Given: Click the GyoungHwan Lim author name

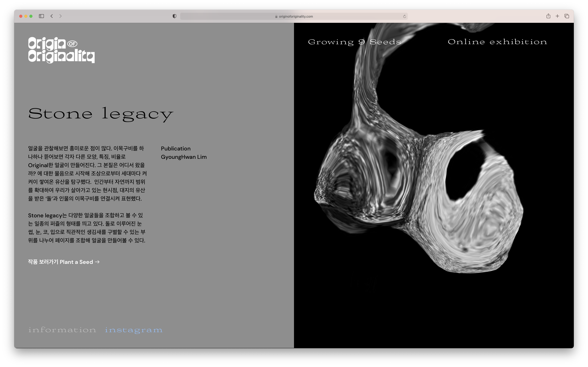Looking at the screenshot, I should tap(184, 157).
